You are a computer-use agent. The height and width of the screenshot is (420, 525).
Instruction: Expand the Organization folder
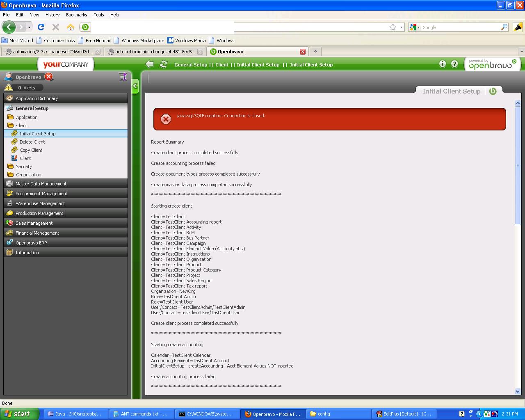coord(28,175)
